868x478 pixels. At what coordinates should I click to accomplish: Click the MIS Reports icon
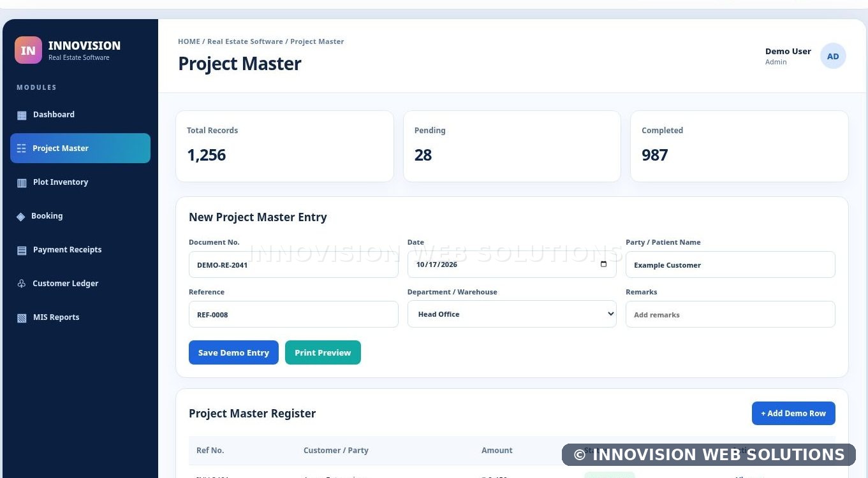22,317
